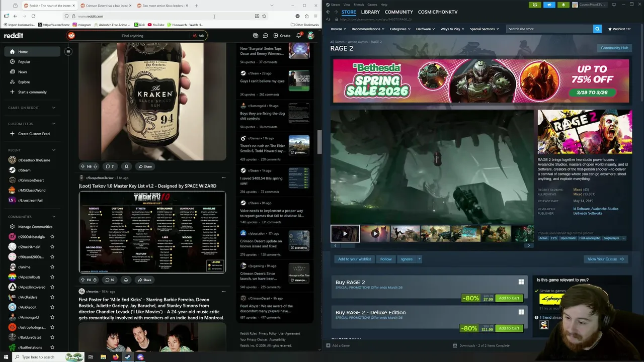Click Reddit Create post button

(282, 36)
